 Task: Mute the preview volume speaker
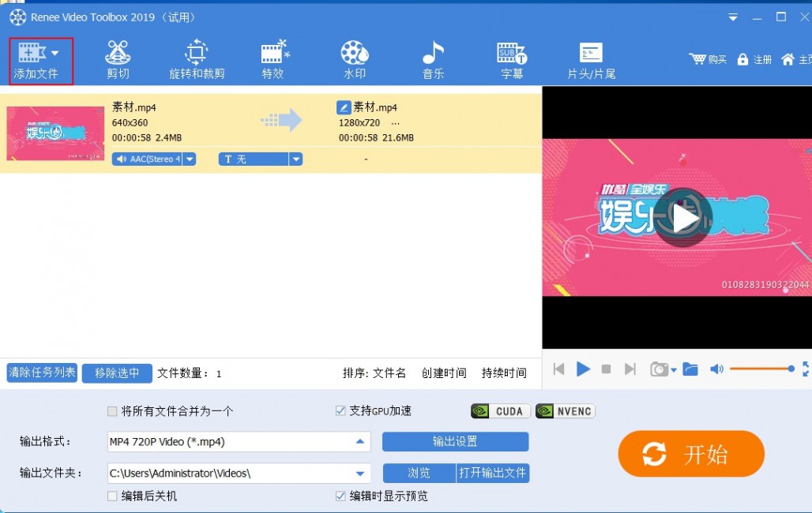(716, 369)
